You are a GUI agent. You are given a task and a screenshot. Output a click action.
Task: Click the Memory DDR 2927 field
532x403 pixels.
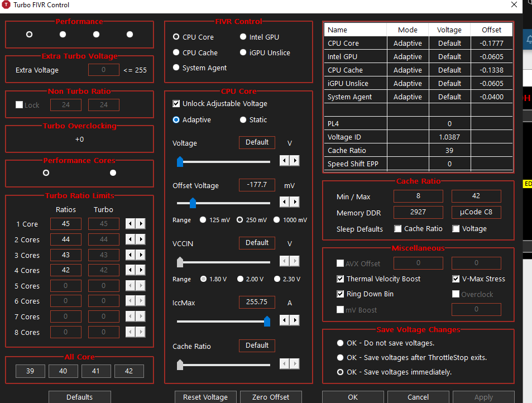(418, 212)
